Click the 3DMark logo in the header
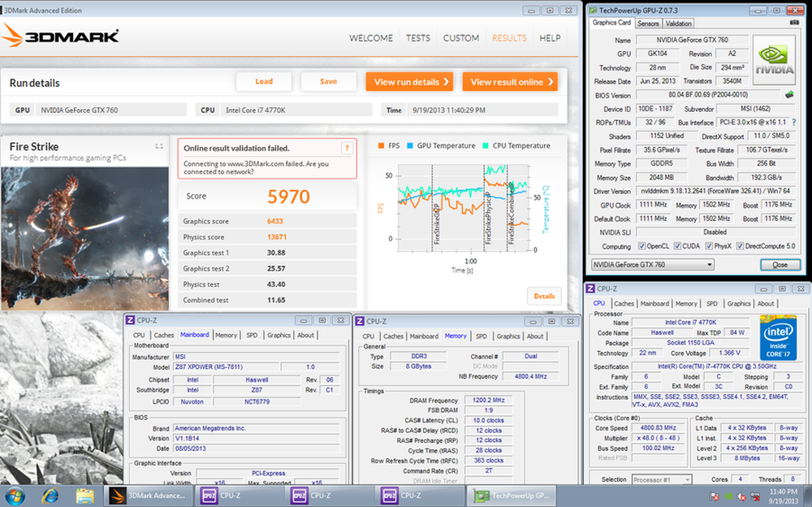Viewport: 812px width, 507px height. pos(60,36)
